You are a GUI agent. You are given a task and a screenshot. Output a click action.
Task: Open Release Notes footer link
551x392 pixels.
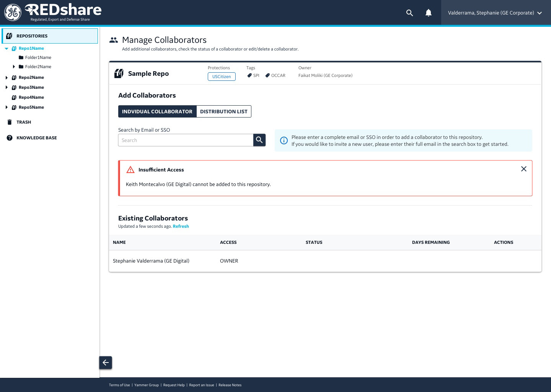tap(230, 385)
